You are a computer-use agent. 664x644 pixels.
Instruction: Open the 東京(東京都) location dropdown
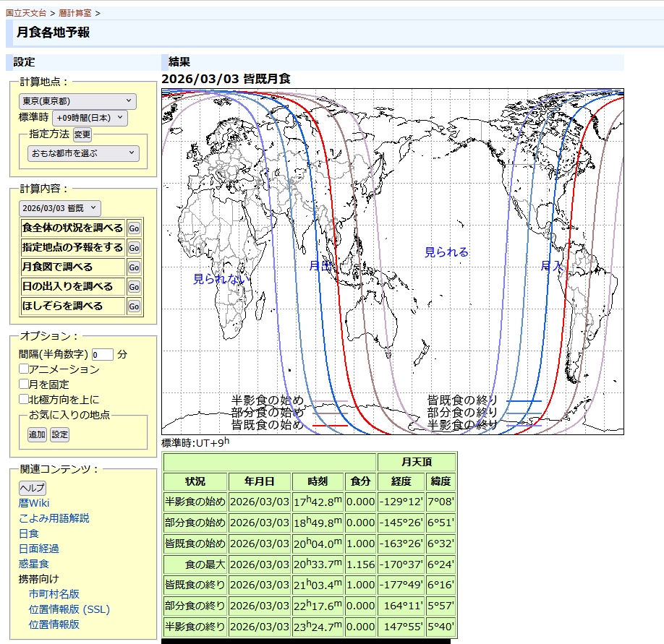click(x=77, y=101)
